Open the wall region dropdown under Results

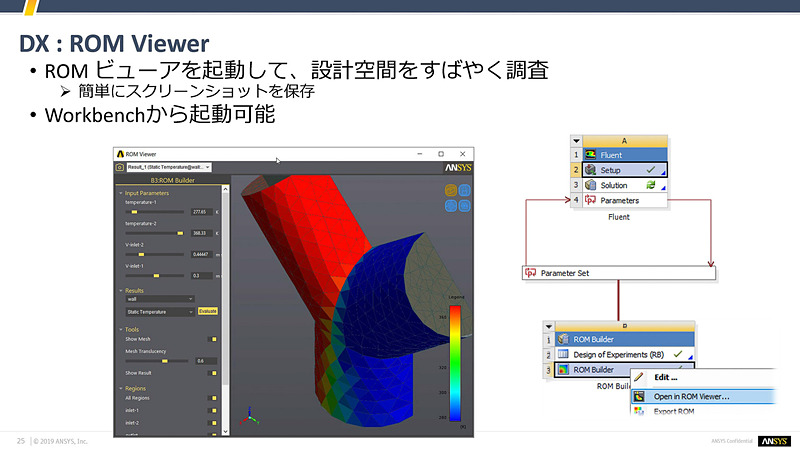pyautogui.click(x=160, y=299)
